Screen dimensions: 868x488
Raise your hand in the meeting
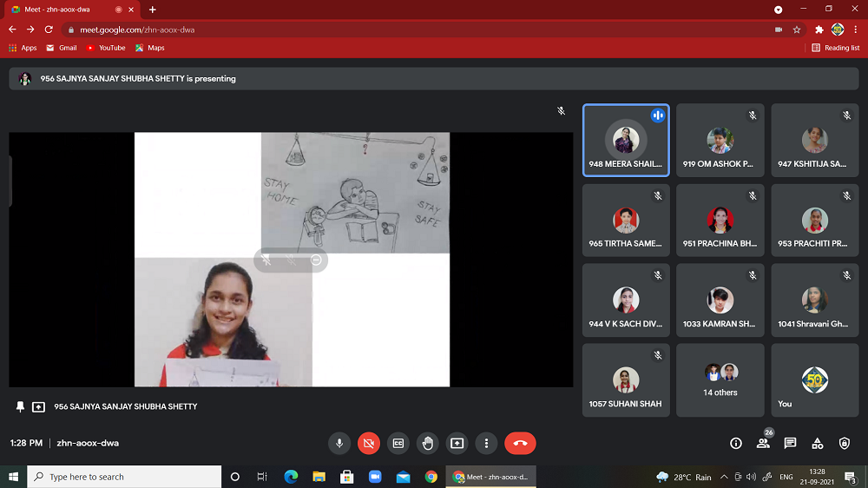428,443
